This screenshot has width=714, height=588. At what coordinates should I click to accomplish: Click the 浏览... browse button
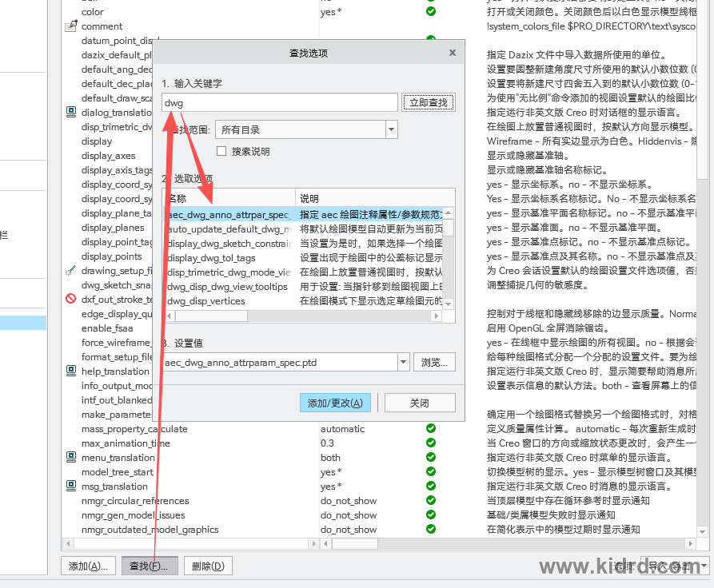tap(434, 362)
